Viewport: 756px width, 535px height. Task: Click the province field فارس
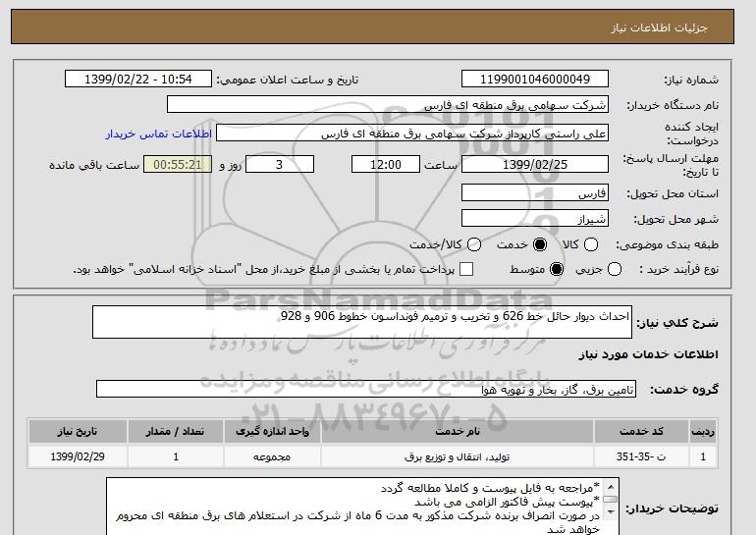pyautogui.click(x=535, y=192)
